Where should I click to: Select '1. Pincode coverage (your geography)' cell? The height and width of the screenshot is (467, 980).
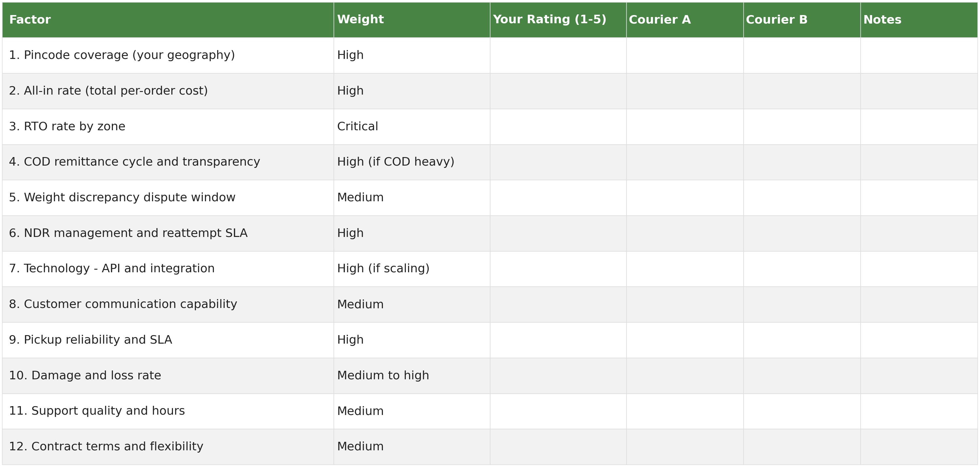168,55
